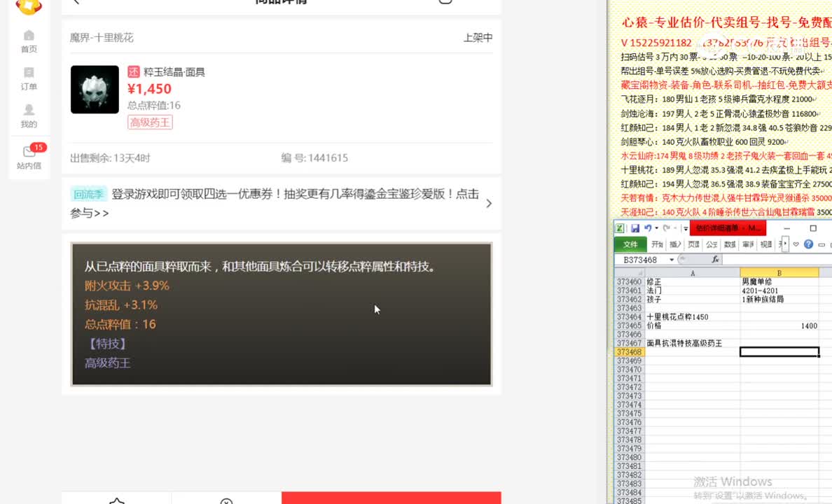
Task: Click cell containing value 1400
Action: click(x=779, y=325)
